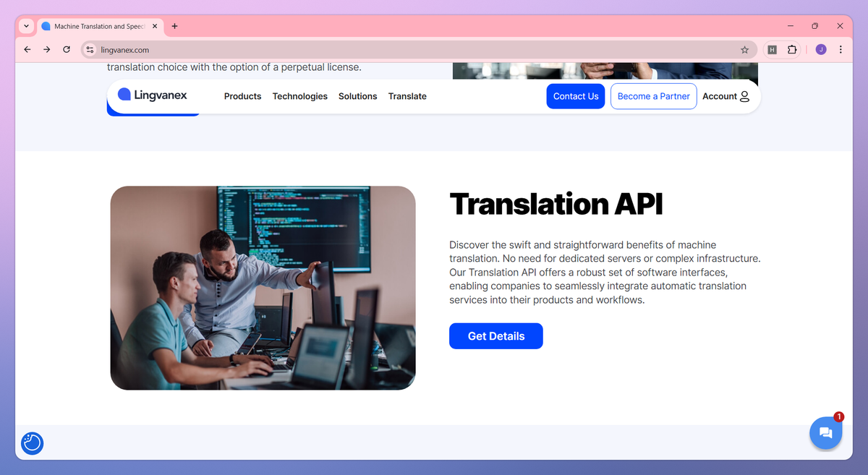
Task: Click the Translation API heading
Action: click(556, 204)
